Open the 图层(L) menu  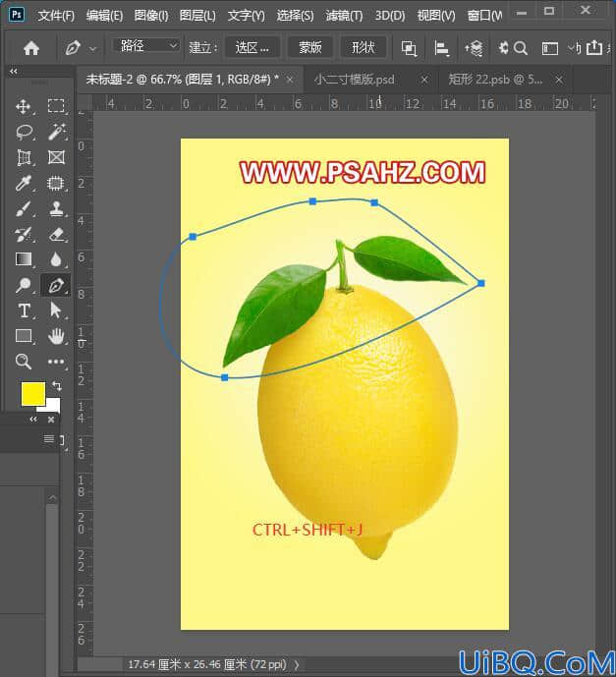(197, 16)
